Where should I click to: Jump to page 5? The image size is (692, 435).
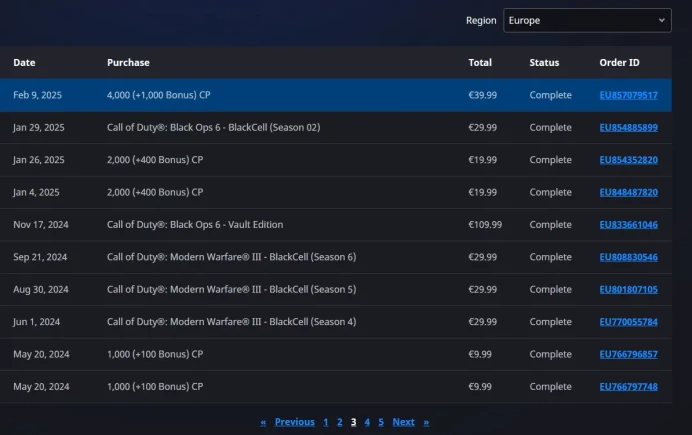click(x=381, y=422)
